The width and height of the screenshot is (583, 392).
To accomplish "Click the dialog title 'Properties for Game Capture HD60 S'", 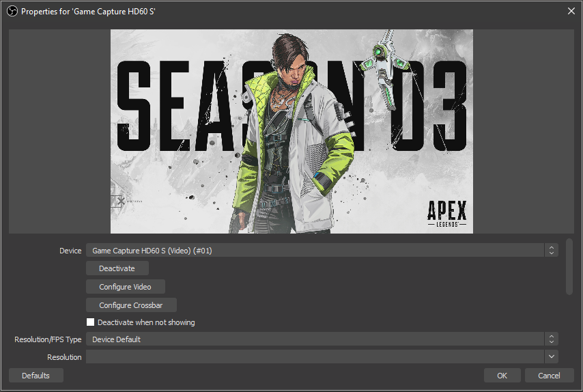I will tap(88, 12).
